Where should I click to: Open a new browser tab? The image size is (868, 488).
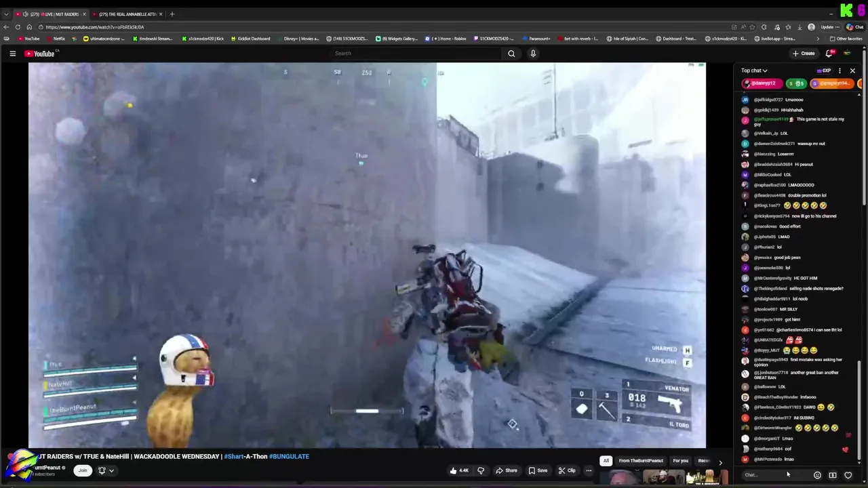point(172,14)
